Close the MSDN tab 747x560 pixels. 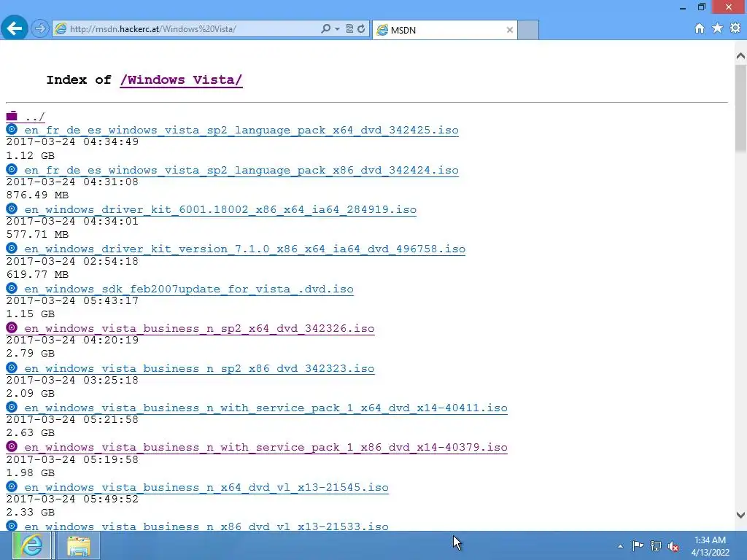(x=510, y=30)
